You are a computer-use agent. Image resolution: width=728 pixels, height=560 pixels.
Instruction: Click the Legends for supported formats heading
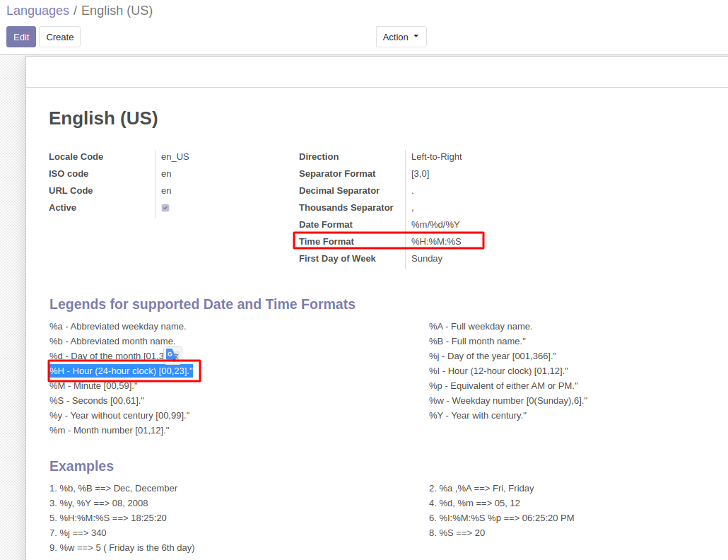pos(202,304)
